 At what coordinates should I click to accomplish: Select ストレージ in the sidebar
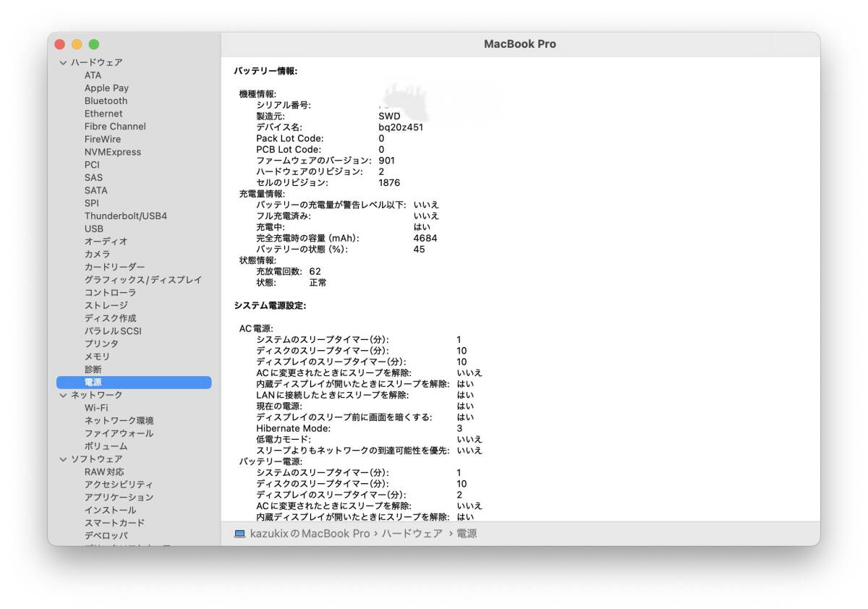pos(106,305)
